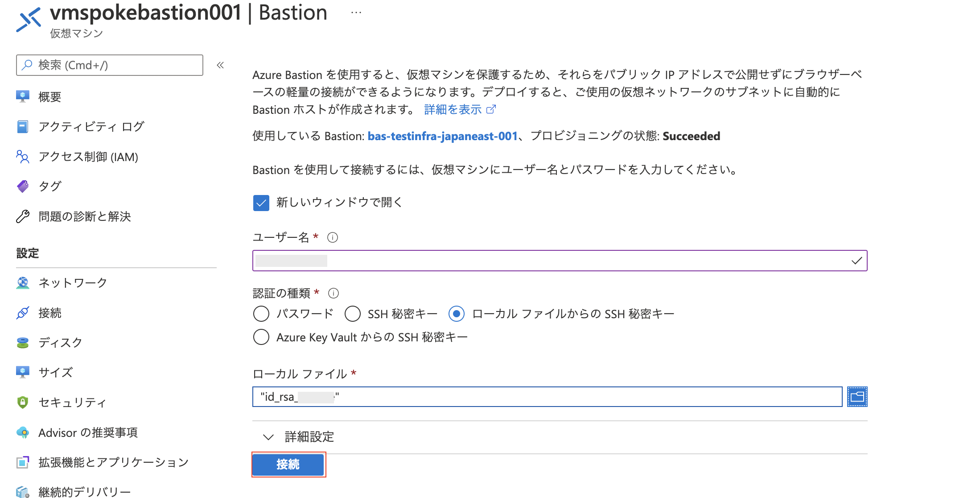Open the ディスク settings

tap(59, 342)
